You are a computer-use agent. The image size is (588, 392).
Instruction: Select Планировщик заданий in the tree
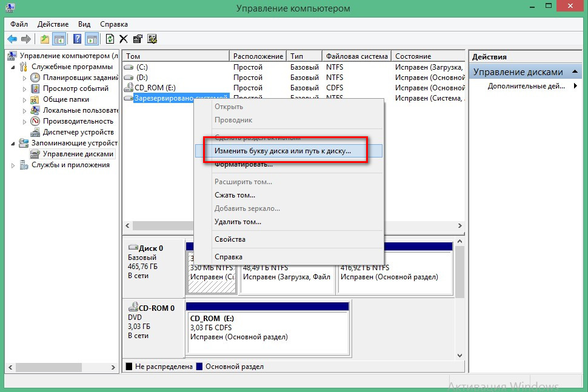[72, 78]
